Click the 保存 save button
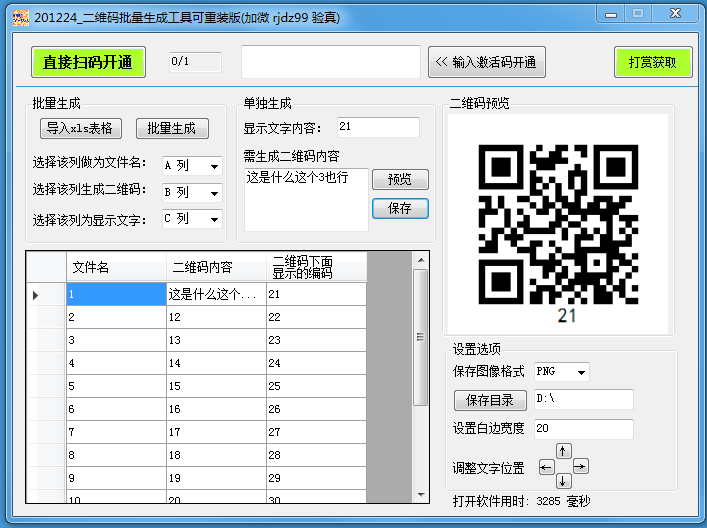Screen dimensions: 707x528 tap(400, 208)
